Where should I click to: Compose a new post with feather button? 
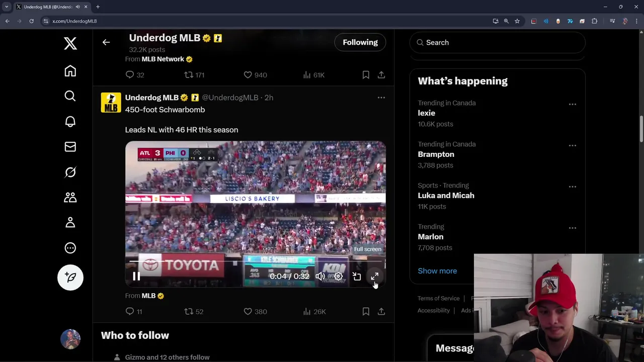(x=70, y=278)
